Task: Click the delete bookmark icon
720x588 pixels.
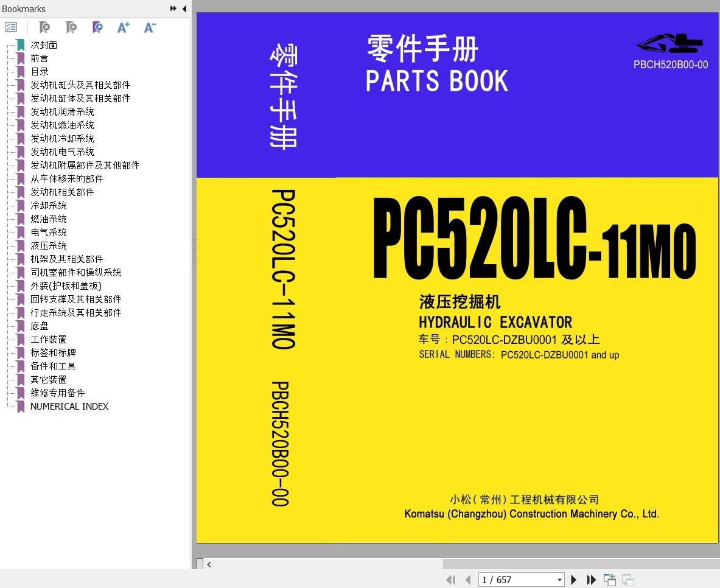Action: 44,27
